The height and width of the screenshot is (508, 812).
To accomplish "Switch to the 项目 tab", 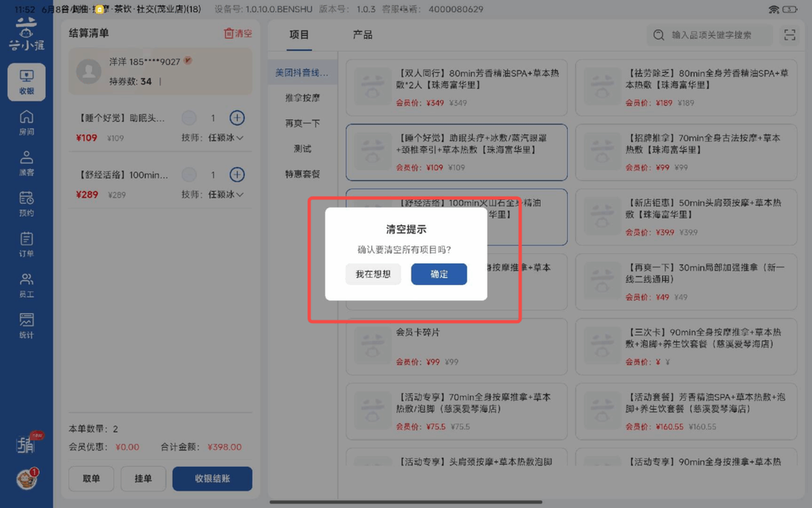I will [299, 35].
